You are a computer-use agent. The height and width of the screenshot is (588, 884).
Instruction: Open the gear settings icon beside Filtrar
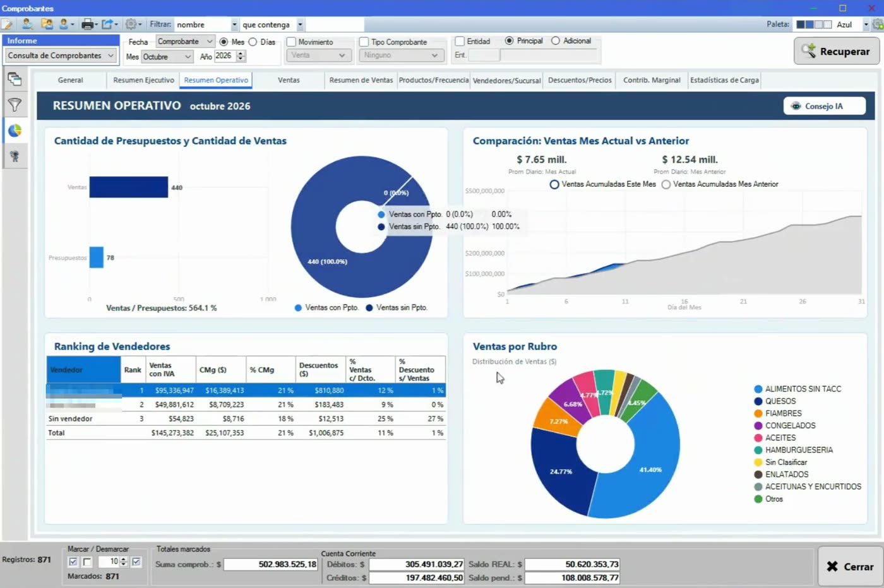[131, 25]
